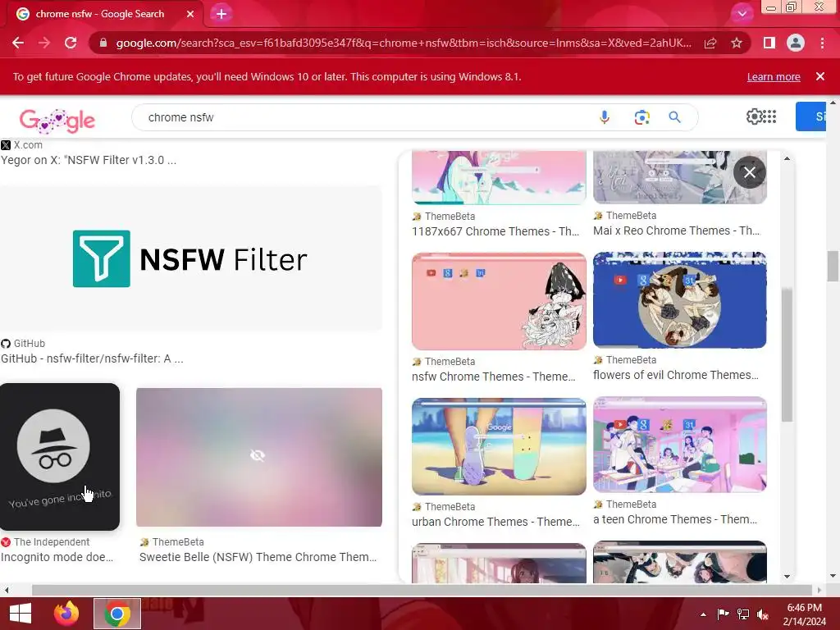Search by image with camera lens icon

click(x=641, y=117)
